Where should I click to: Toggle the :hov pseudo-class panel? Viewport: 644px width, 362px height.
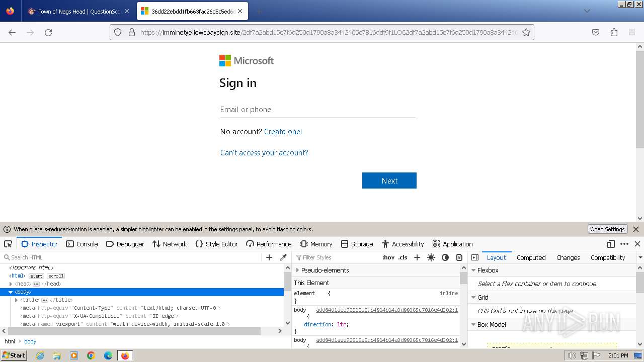388,257
